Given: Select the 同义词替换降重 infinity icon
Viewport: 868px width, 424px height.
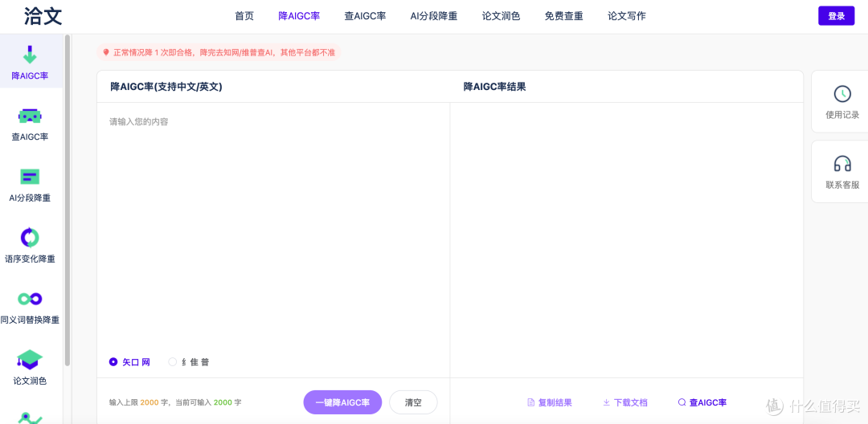Looking at the screenshot, I should pos(30,299).
